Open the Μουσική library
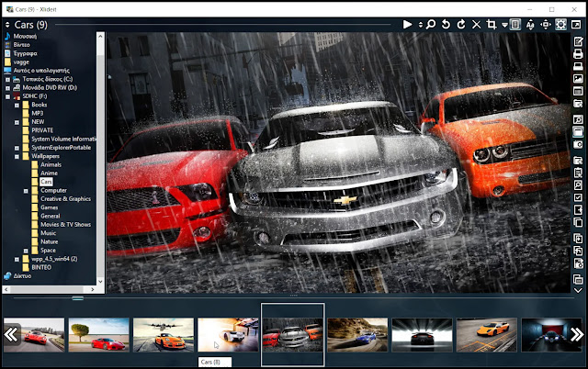This screenshot has height=369, width=588. coord(25,37)
